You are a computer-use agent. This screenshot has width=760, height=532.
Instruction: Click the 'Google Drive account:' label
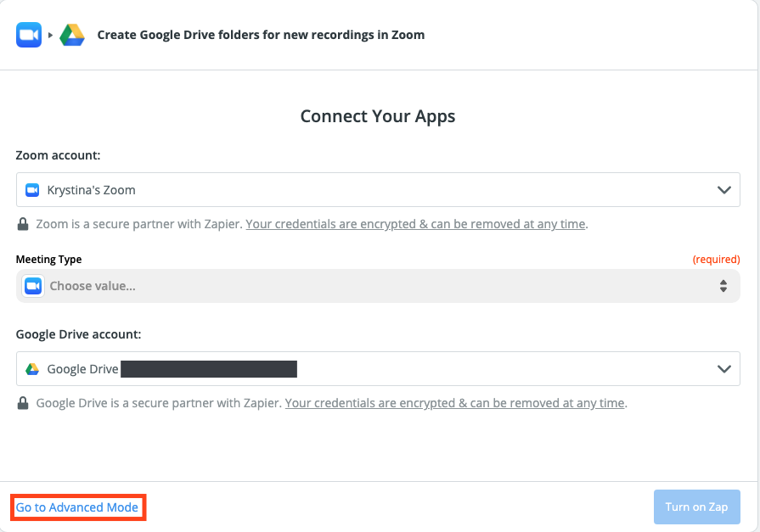coord(78,334)
